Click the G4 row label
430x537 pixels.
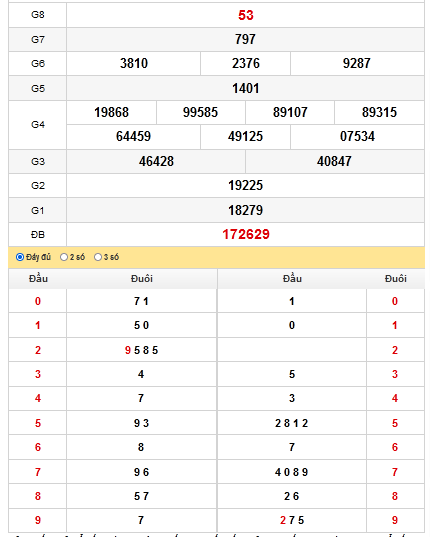pyautogui.click(x=38, y=124)
